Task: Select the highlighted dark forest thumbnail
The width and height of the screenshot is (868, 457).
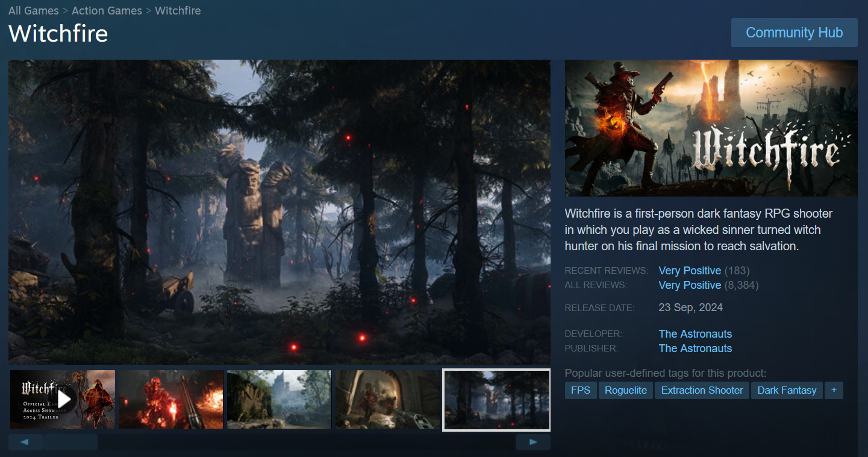Action: point(496,400)
